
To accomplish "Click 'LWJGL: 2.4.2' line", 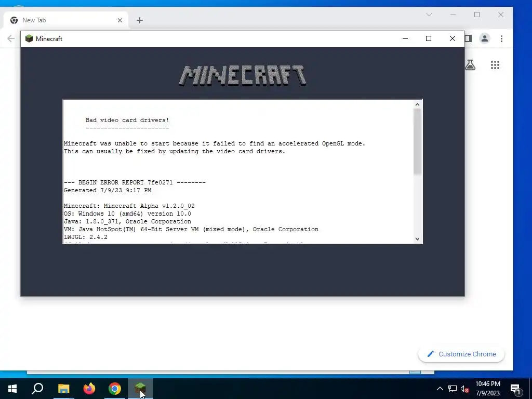I will (86, 237).
